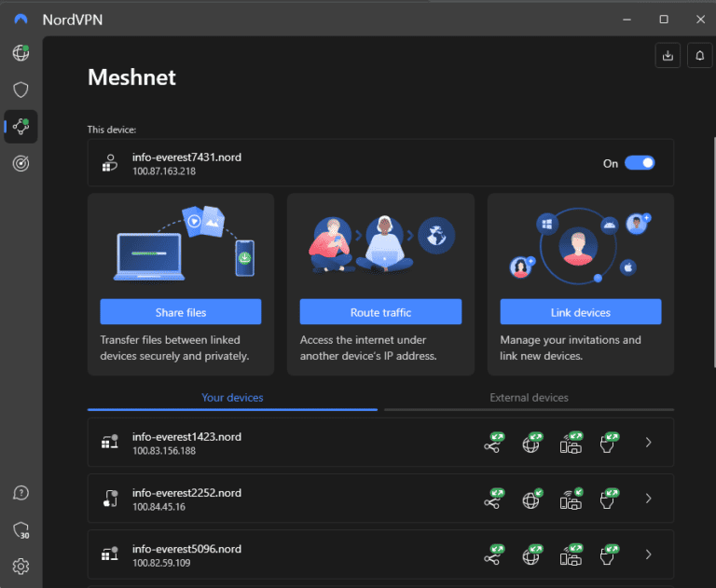Open the Dark Web Monitor target icon
716x588 pixels.
point(21,163)
